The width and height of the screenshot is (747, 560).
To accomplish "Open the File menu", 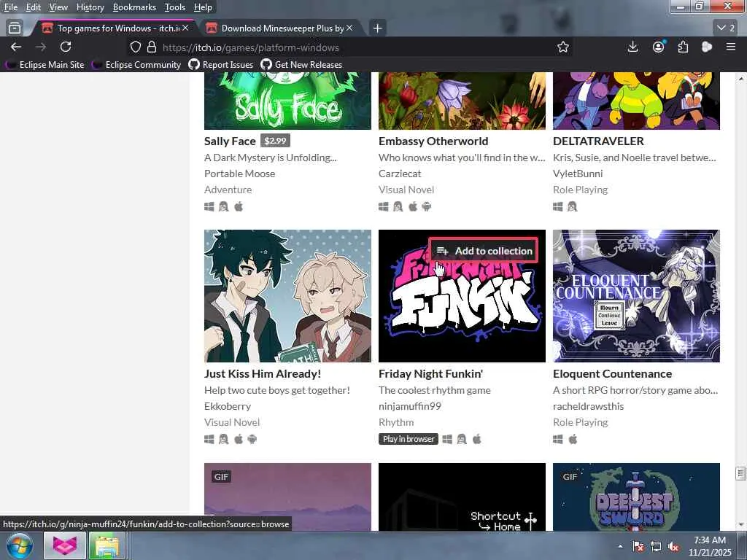I will (11, 7).
